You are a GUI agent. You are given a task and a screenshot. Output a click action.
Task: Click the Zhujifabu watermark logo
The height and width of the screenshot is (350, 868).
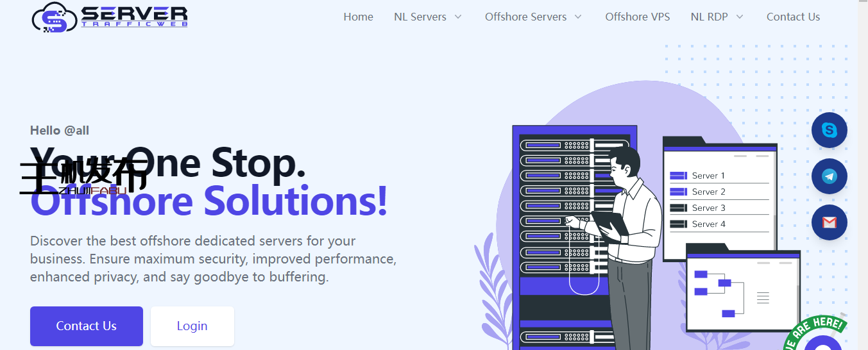[83, 178]
